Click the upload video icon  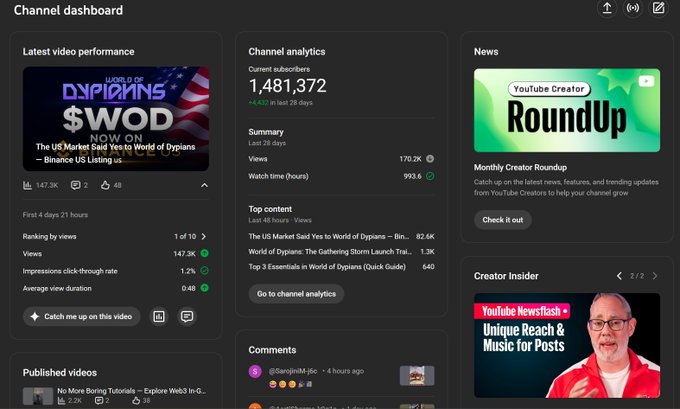[607, 8]
